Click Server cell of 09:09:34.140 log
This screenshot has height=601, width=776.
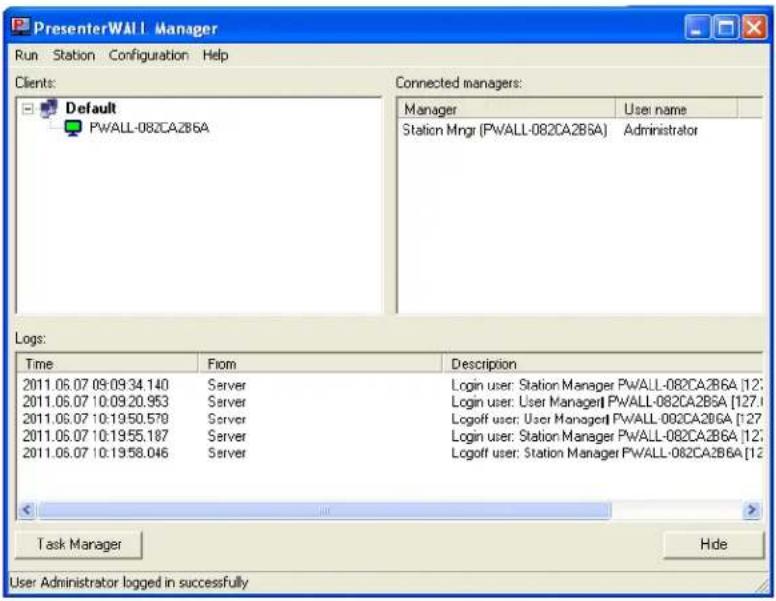[227, 385]
